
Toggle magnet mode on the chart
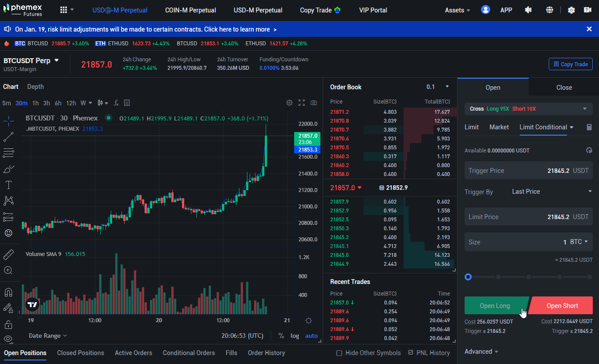click(x=8, y=292)
